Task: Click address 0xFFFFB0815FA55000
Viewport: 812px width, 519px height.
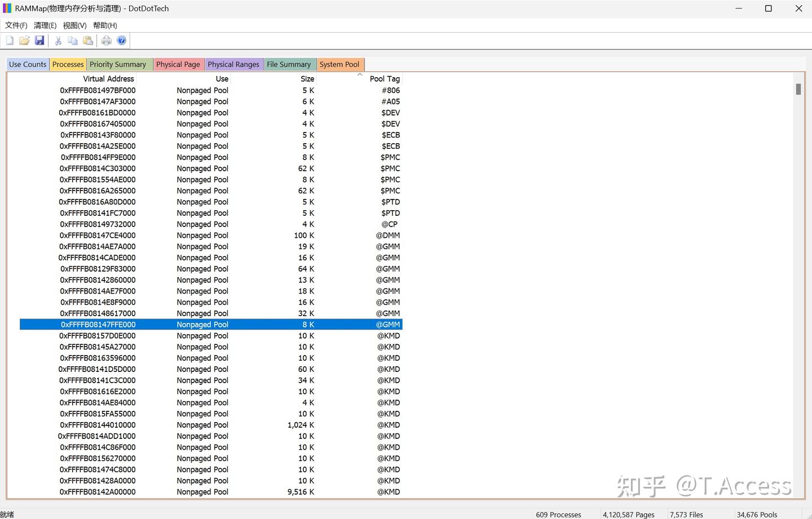Action: (98, 414)
